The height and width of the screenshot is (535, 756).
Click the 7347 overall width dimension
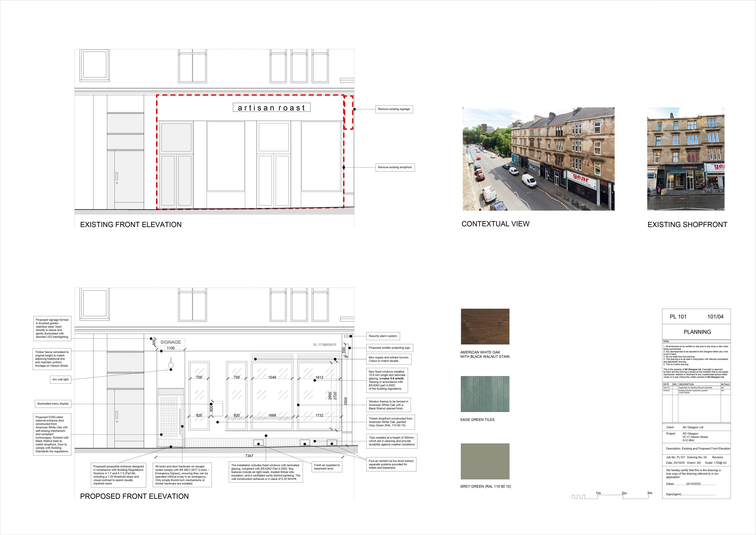click(249, 456)
